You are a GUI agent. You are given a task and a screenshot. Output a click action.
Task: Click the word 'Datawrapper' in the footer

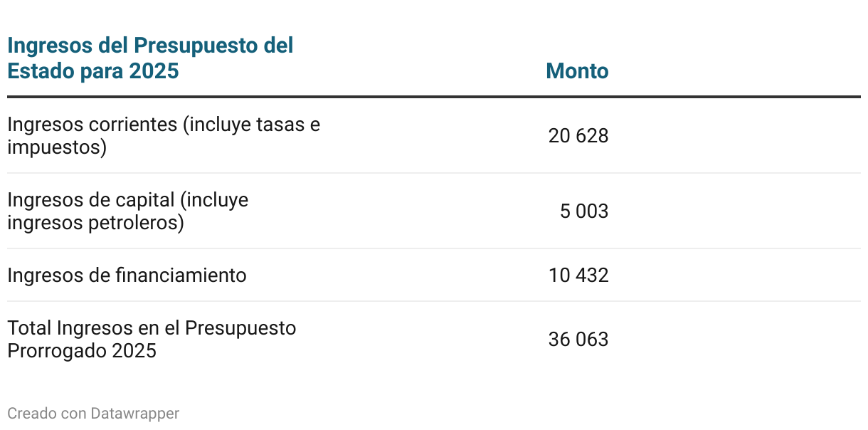tap(135, 413)
